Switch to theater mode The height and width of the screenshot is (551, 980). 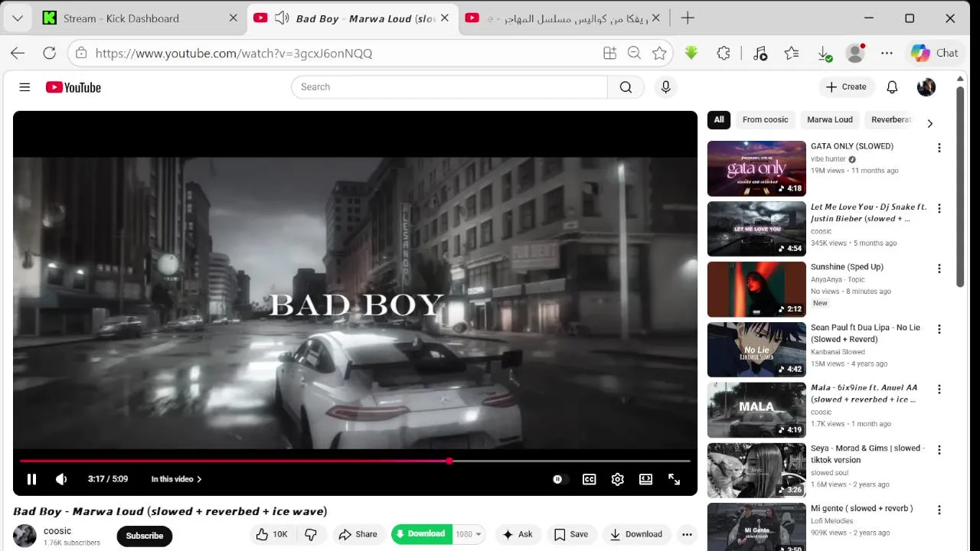point(646,479)
